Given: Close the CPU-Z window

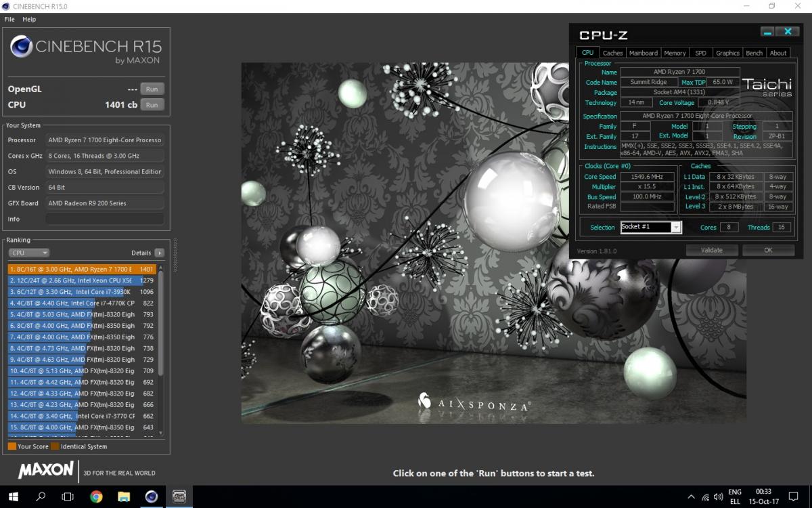Looking at the screenshot, I should [x=788, y=32].
